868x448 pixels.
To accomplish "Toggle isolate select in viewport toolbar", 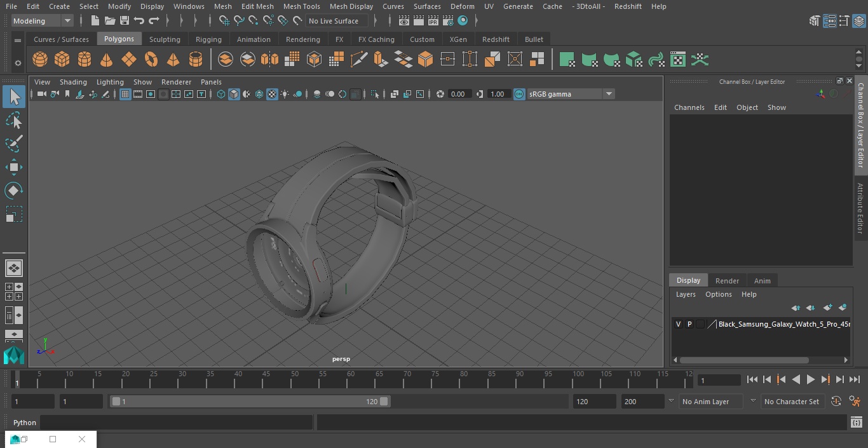I will (375, 94).
